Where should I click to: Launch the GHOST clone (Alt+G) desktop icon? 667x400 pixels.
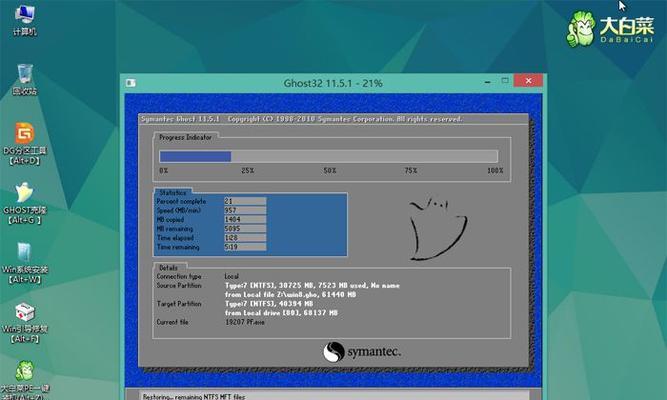(x=25, y=204)
